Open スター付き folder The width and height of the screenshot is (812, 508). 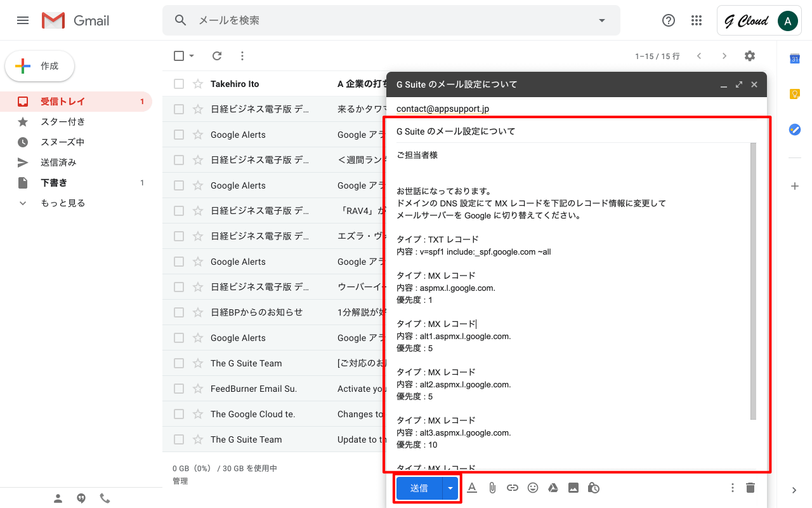pyautogui.click(x=76, y=122)
